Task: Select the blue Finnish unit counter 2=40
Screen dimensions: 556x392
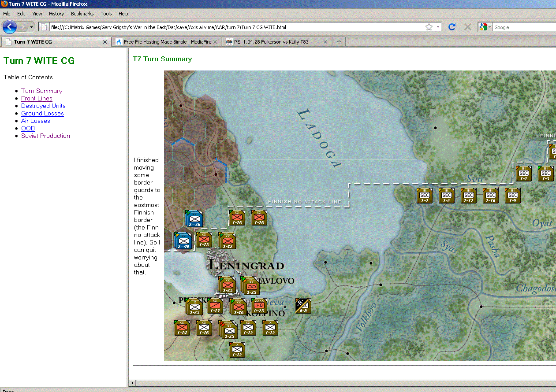Action: pos(183,241)
